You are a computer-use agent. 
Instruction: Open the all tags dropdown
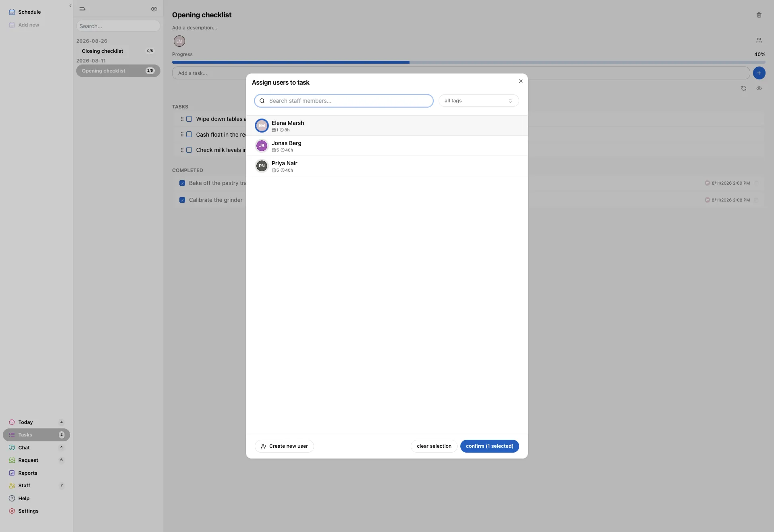(479, 101)
